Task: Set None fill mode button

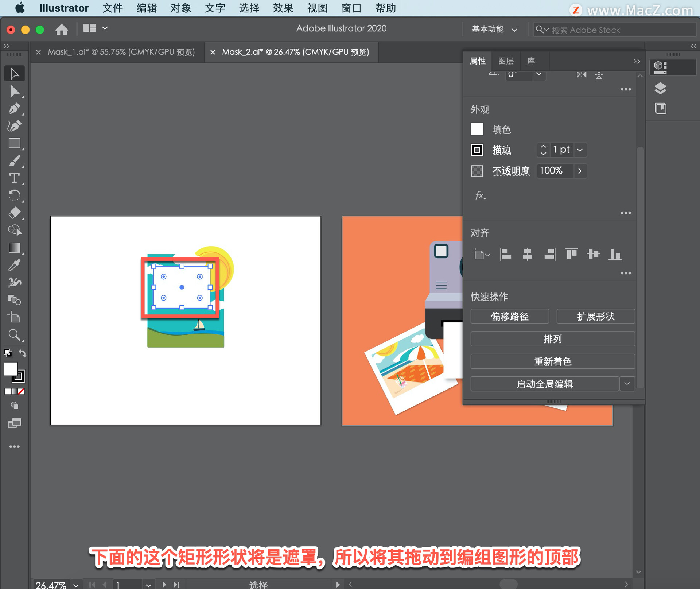Action: (22, 391)
